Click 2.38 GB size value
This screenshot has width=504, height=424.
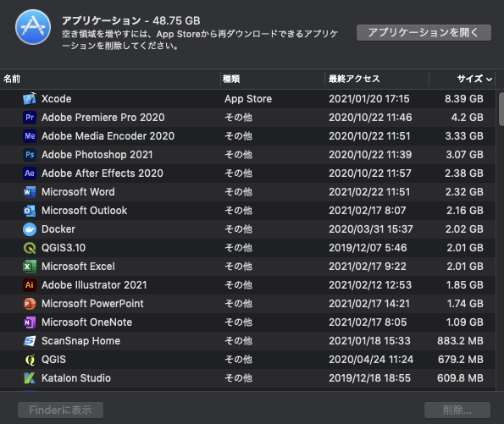464,173
